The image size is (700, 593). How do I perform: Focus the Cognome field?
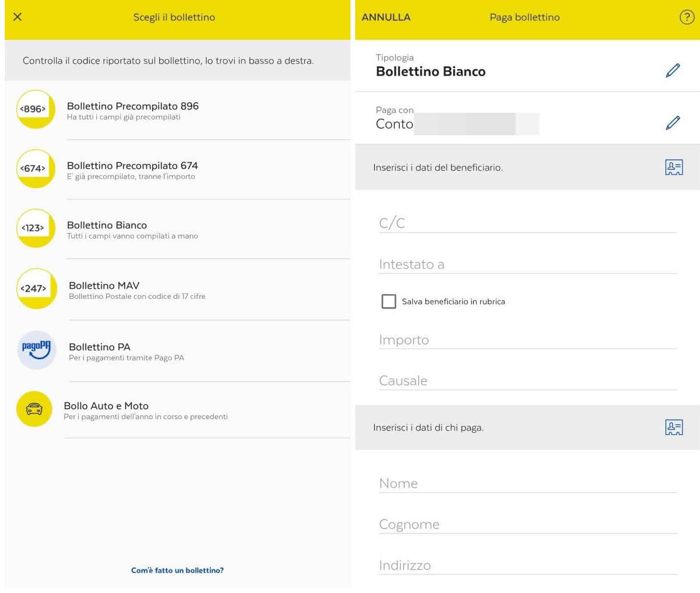point(528,524)
